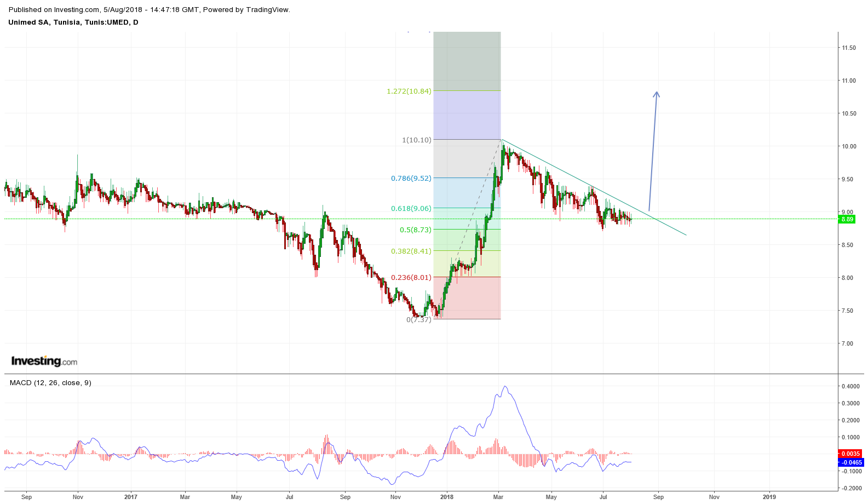Click the red MACD histogram value 0.0035
The width and height of the screenshot is (868, 504).
850,454
